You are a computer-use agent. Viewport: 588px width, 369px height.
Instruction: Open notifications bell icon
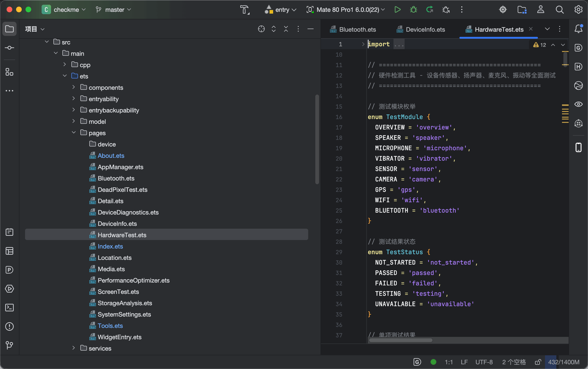tap(578, 29)
